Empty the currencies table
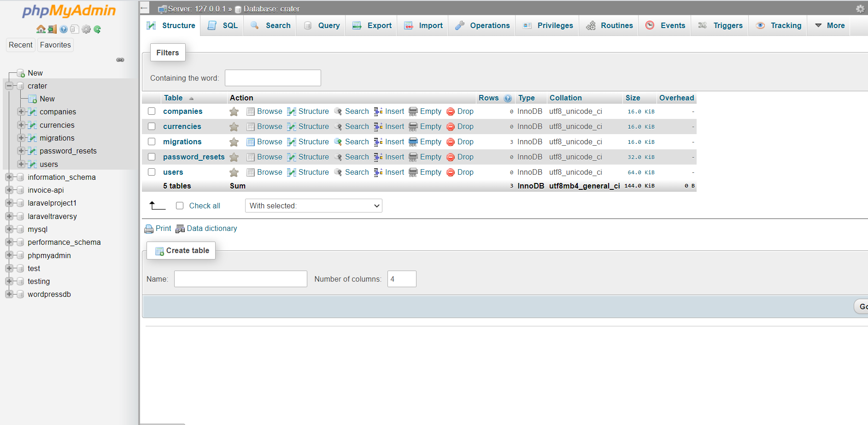This screenshot has height=425, width=868. [x=430, y=126]
